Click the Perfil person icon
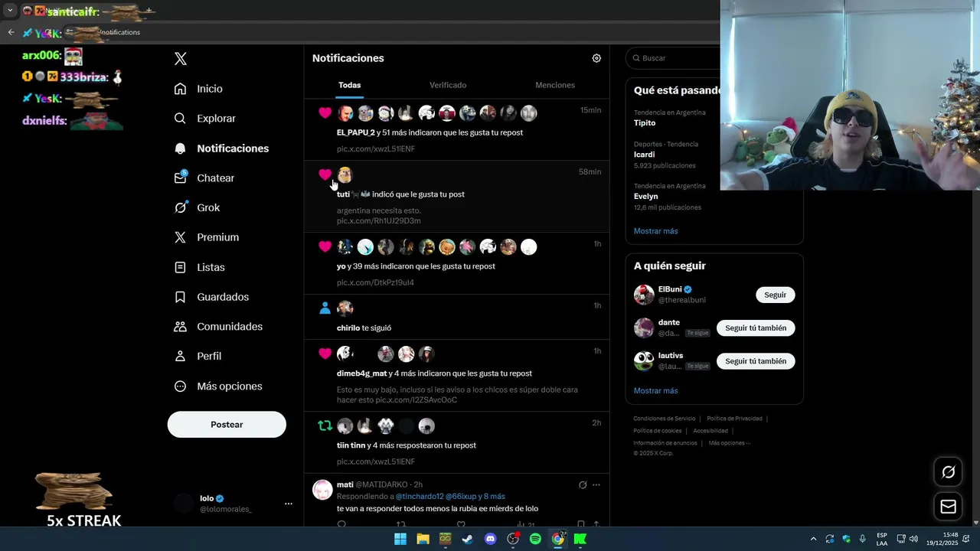This screenshot has height=551, width=980. [180, 356]
